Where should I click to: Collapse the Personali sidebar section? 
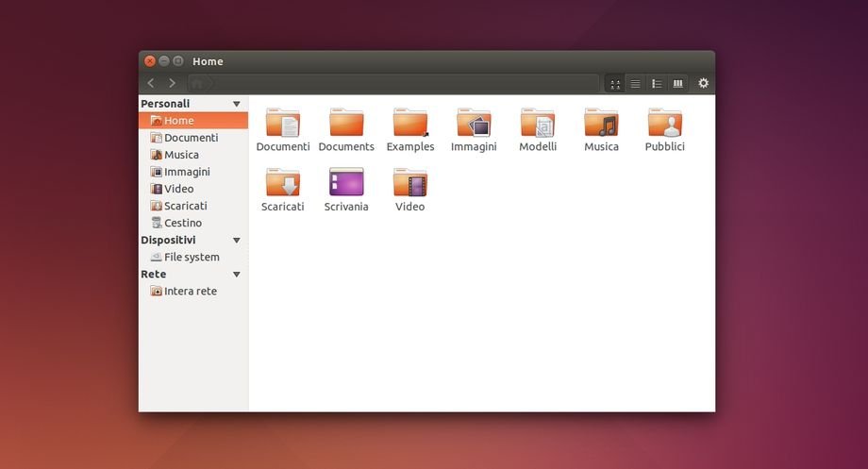[x=237, y=104]
